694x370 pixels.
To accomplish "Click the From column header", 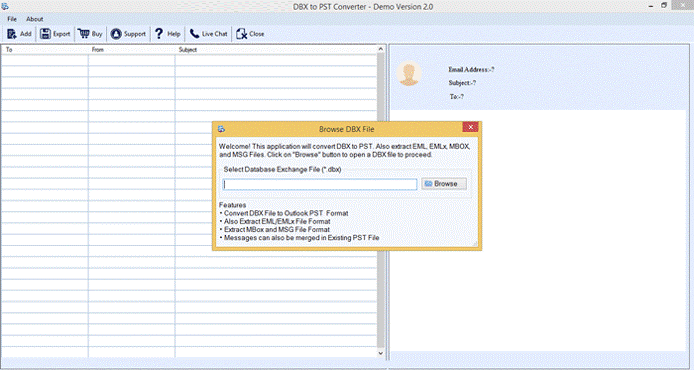I will pyautogui.click(x=131, y=50).
